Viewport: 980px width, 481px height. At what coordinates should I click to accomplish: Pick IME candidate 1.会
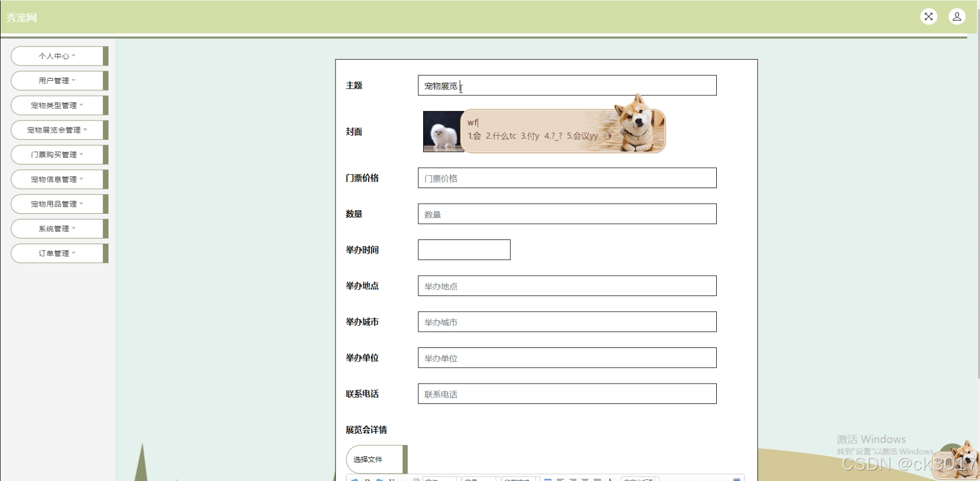[x=475, y=136]
